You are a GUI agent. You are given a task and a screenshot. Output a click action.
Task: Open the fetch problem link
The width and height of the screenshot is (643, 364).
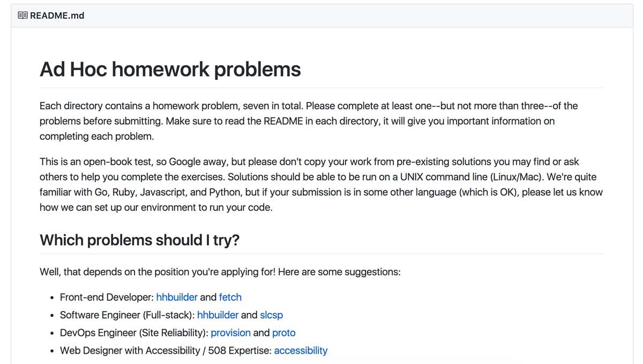tap(230, 297)
